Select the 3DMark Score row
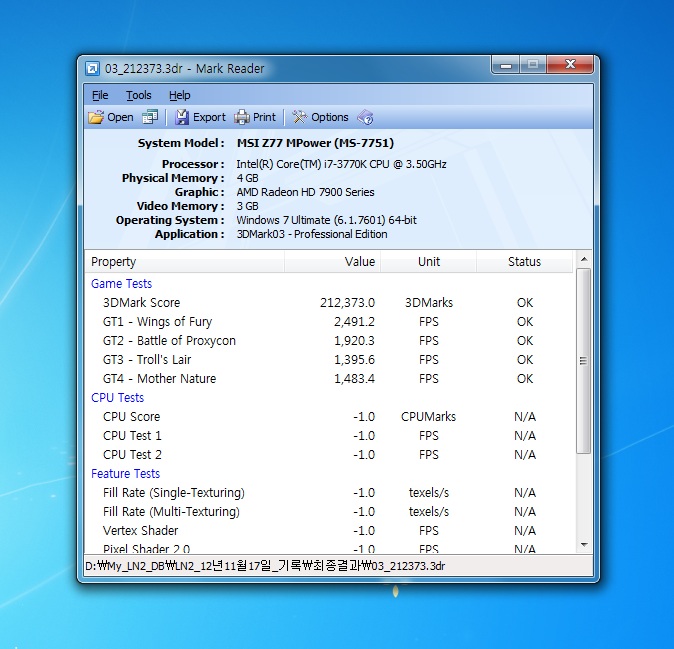The image size is (674, 649). [x=329, y=303]
